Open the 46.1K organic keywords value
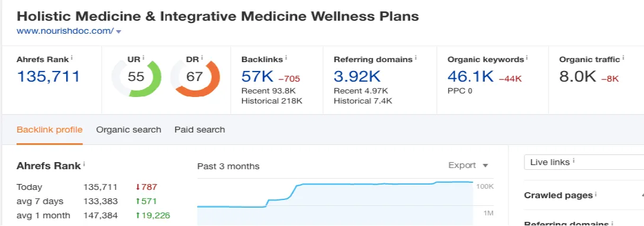 click(471, 76)
